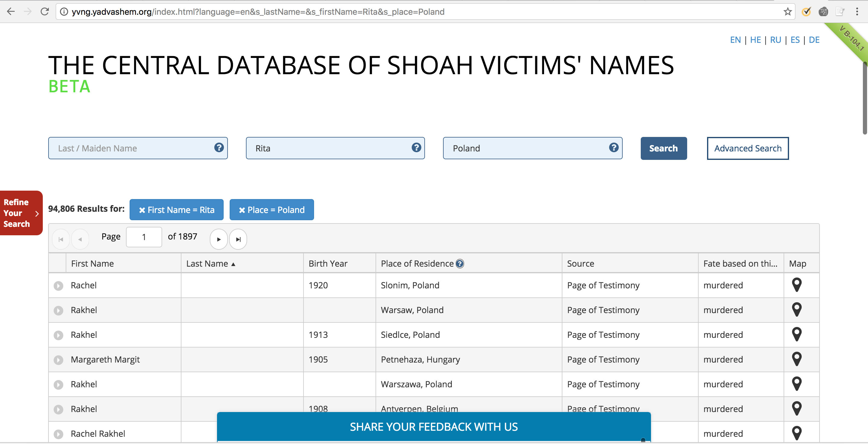Screen dimensions: 868x444
Task: Switch language to DE
Action: tap(814, 40)
